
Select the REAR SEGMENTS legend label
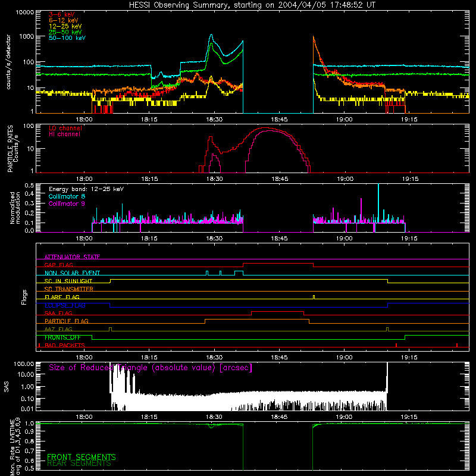click(79, 464)
